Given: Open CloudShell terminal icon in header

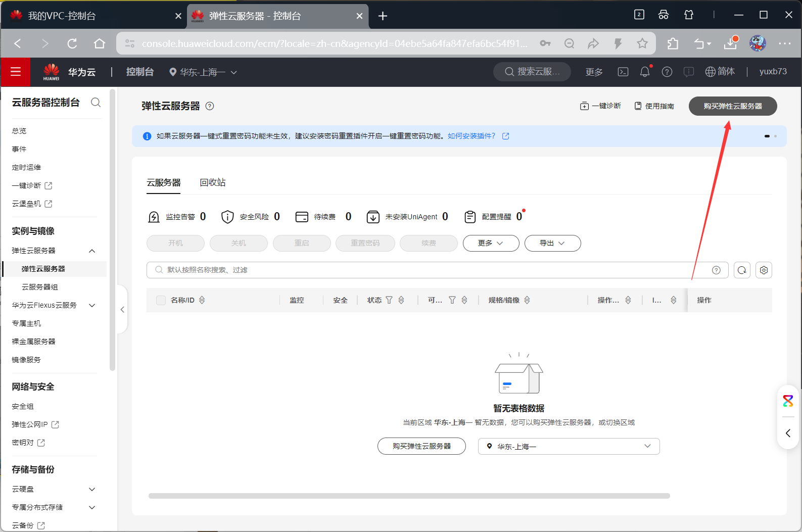Looking at the screenshot, I should pyautogui.click(x=623, y=72).
